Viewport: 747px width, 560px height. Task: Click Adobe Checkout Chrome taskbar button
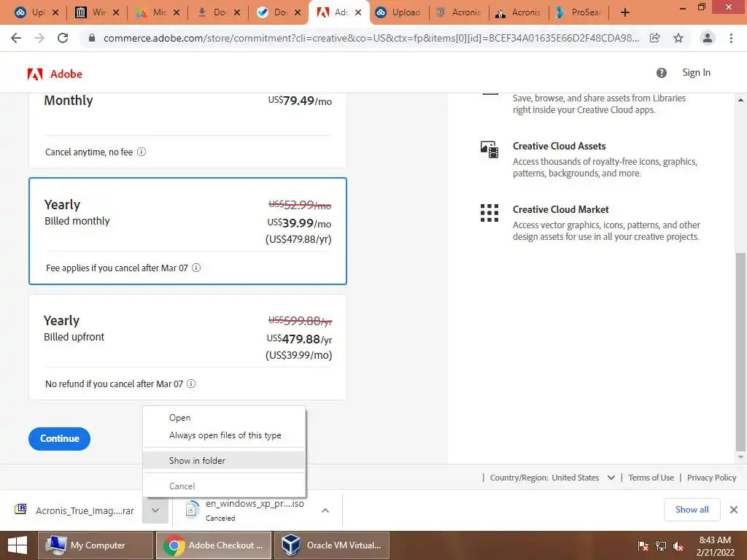214,545
